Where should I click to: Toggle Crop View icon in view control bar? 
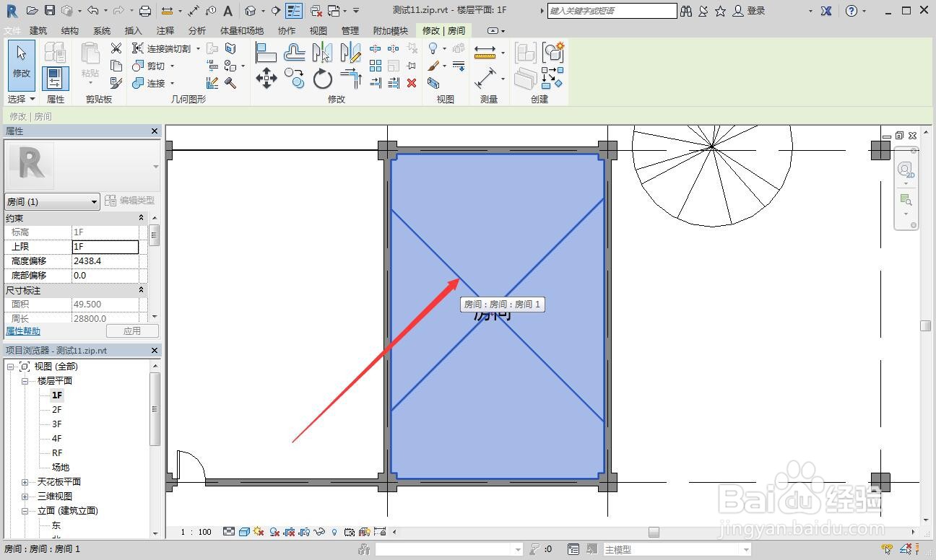289,532
